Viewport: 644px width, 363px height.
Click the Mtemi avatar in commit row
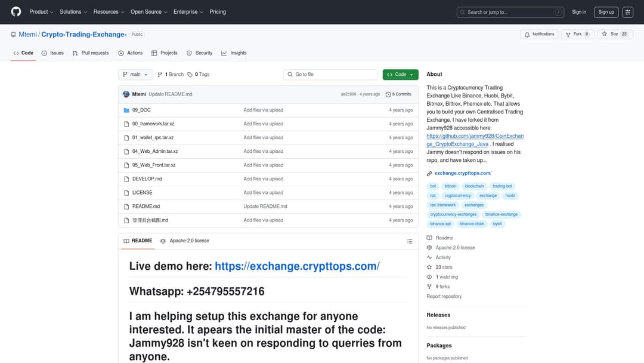(x=126, y=94)
